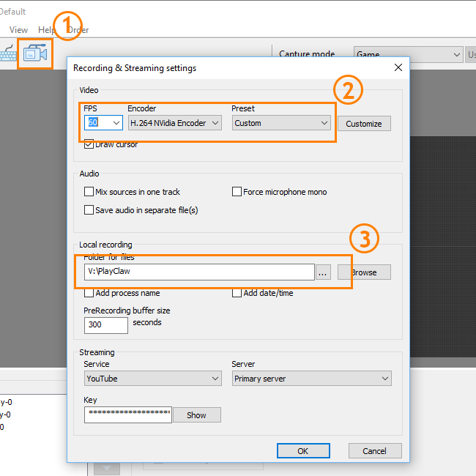
Task: Enable Add date/time option
Action: 237,293
